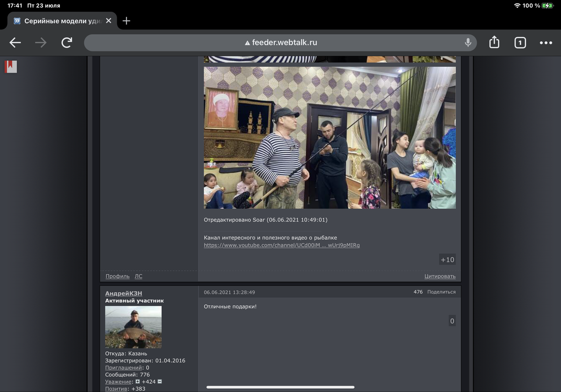The image size is (561, 392).
Task: Click the +10 rating badge
Action: point(447,260)
